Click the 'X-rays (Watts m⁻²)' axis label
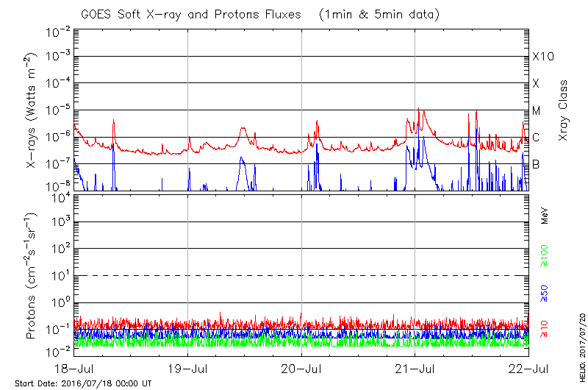This screenshot has height=390, width=588. coord(32,110)
